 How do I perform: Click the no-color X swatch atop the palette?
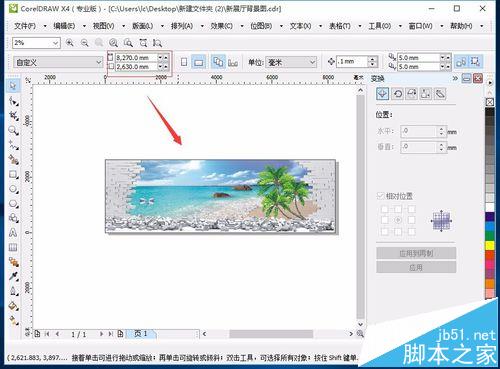489,102
